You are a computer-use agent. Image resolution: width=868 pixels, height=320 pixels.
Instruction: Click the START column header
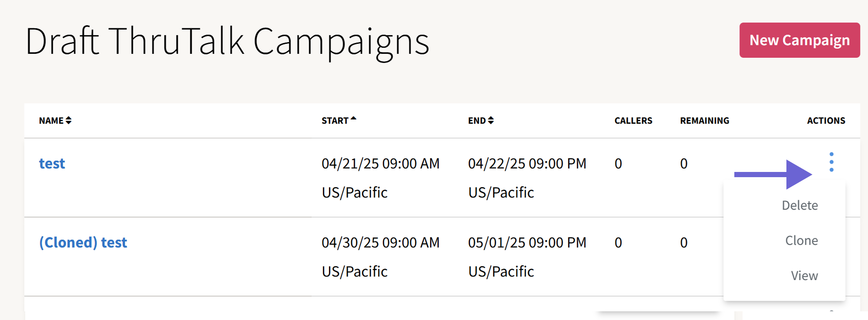coord(335,121)
